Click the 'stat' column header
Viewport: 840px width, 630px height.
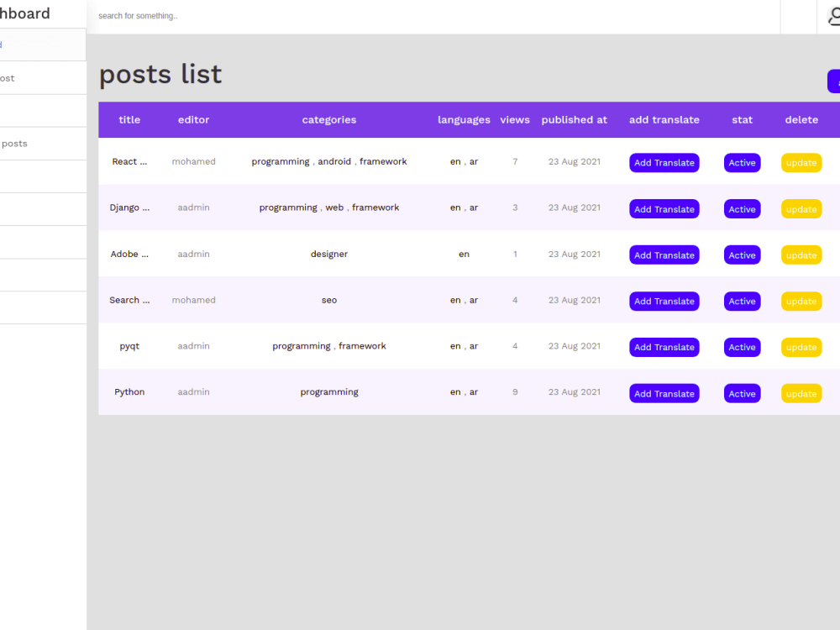click(x=742, y=119)
